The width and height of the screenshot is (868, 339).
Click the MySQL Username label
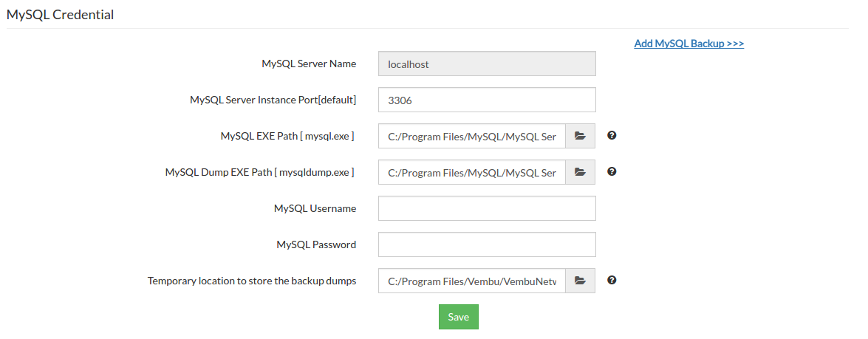tap(315, 208)
